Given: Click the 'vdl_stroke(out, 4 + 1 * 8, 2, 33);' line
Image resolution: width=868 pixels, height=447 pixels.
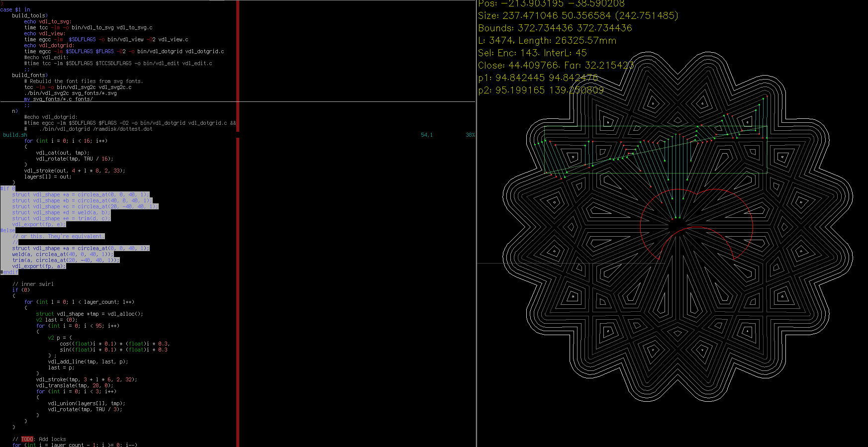Looking at the screenshot, I should pos(75,171).
